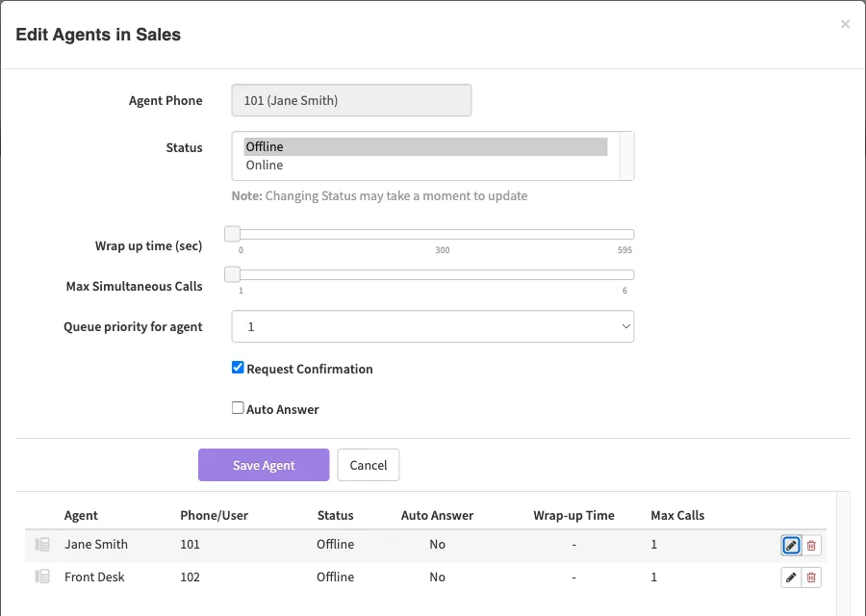Delete the Jane Smith agent
This screenshot has height=616, width=866.
pyautogui.click(x=811, y=546)
